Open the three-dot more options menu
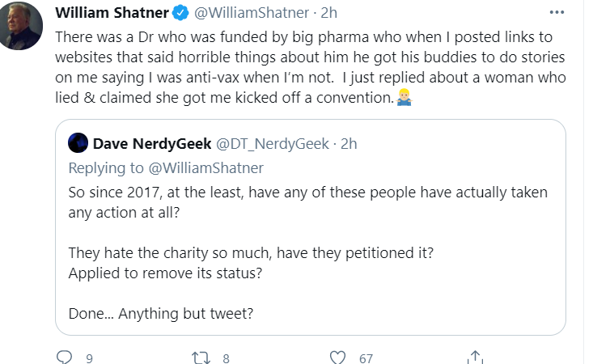This screenshot has width=593, height=364. pos(557,13)
